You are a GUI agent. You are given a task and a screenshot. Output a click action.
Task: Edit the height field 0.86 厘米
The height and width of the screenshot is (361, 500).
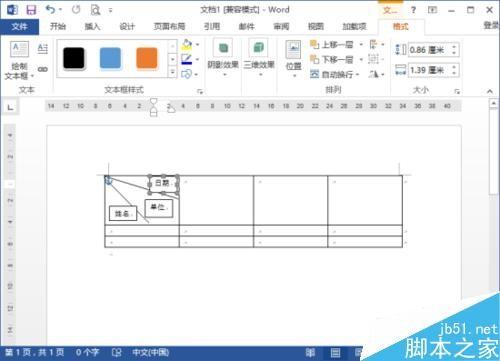429,50
